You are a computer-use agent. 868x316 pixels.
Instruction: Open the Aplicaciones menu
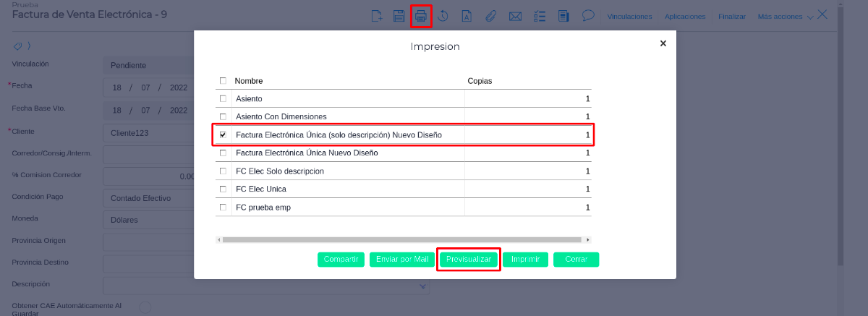[x=684, y=16]
